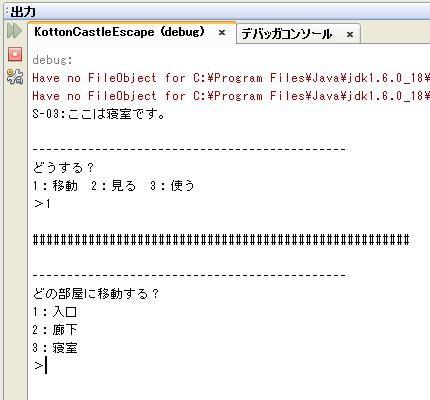This screenshot has height=400, width=430.
Task: Close the KottonCastleEscape (debug) tab
Action: [x=222, y=33]
